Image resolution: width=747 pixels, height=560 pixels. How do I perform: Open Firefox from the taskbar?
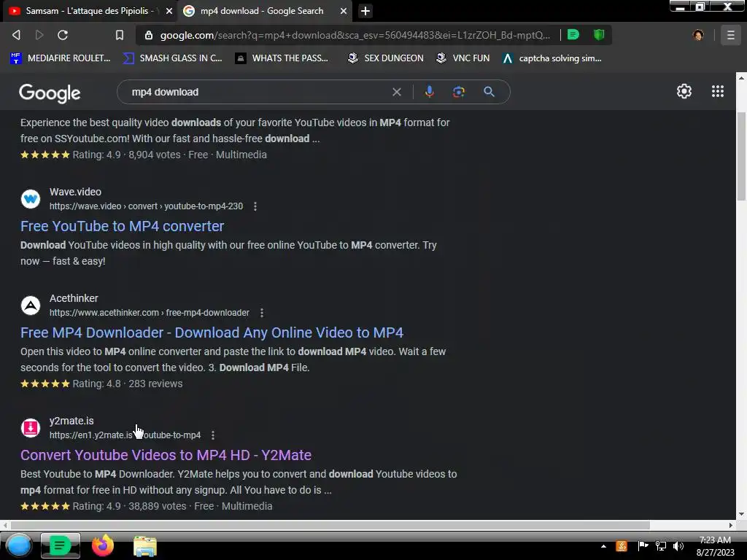tap(102, 545)
